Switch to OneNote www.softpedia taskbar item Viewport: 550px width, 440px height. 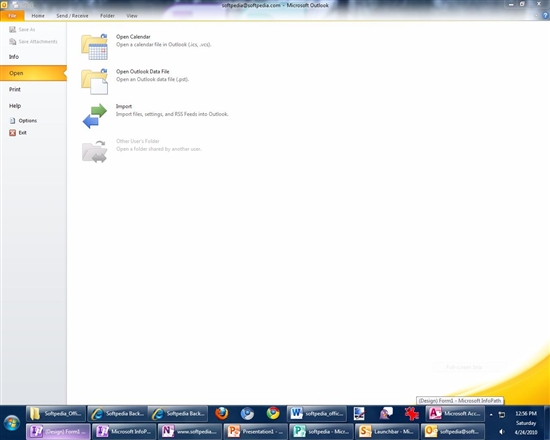pyautogui.click(x=190, y=431)
